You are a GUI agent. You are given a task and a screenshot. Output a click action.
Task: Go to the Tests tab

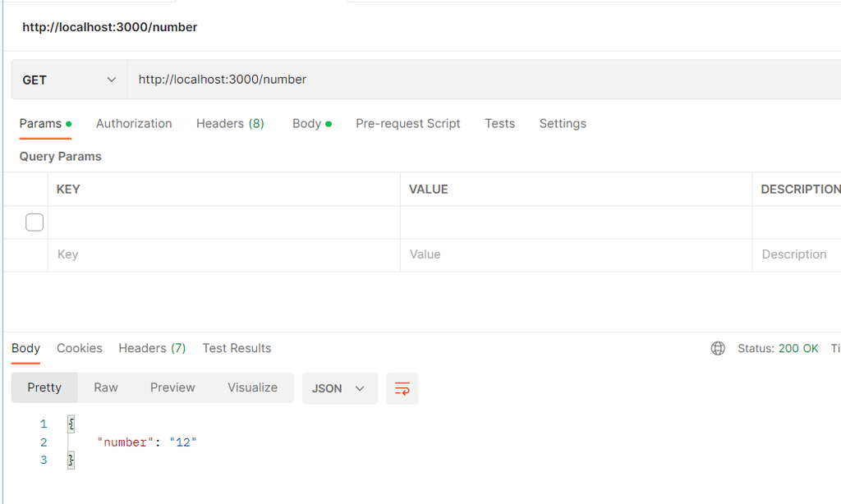(499, 124)
